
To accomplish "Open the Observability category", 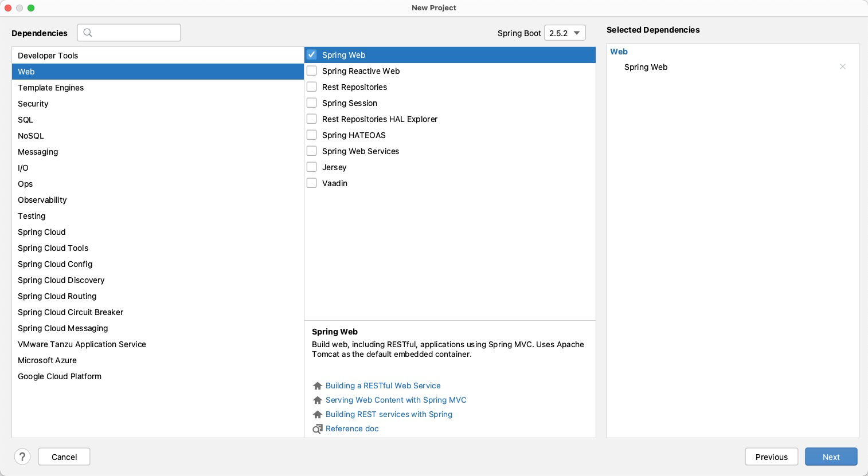I will click(158, 200).
